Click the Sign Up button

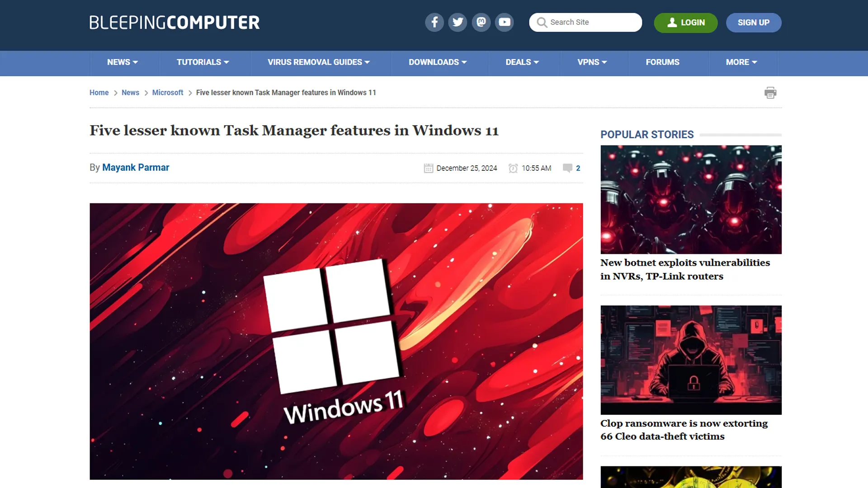click(754, 23)
